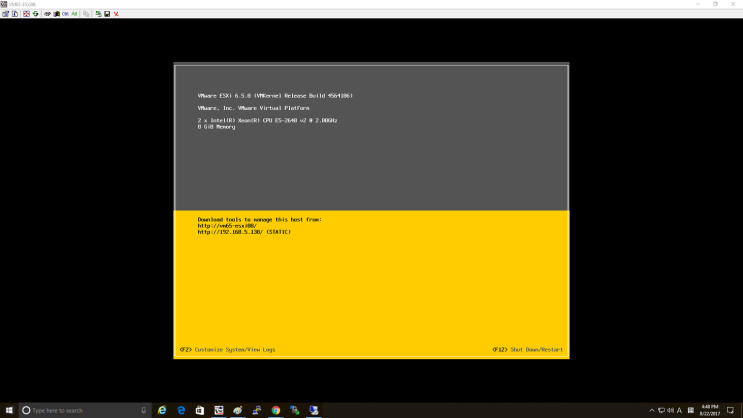Click the 8 GiB Memory text
The width and height of the screenshot is (743, 418).
(x=216, y=127)
